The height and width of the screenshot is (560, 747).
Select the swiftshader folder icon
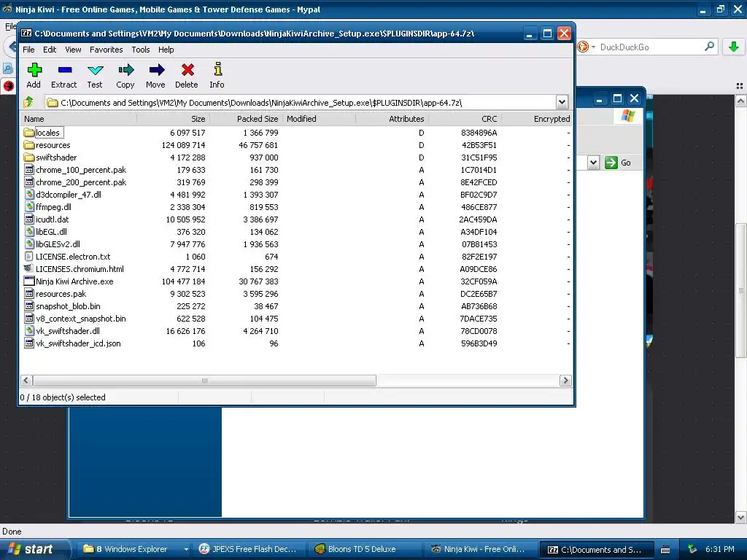click(x=29, y=157)
